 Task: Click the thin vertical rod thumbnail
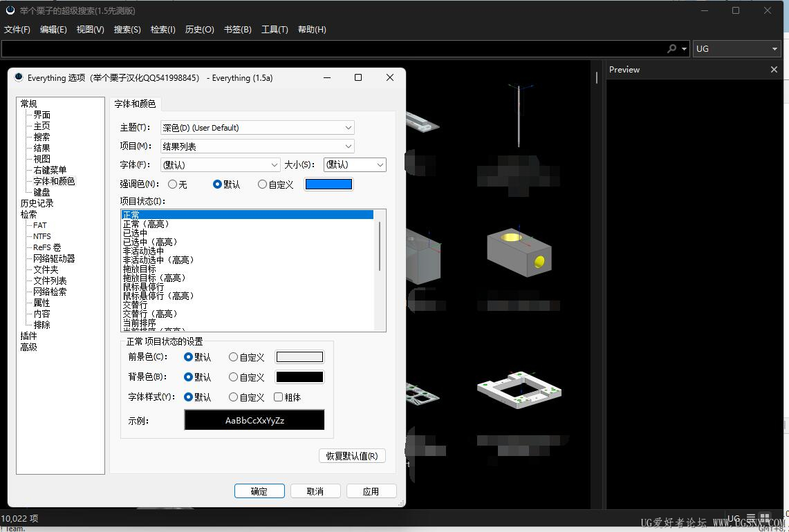tap(519, 115)
